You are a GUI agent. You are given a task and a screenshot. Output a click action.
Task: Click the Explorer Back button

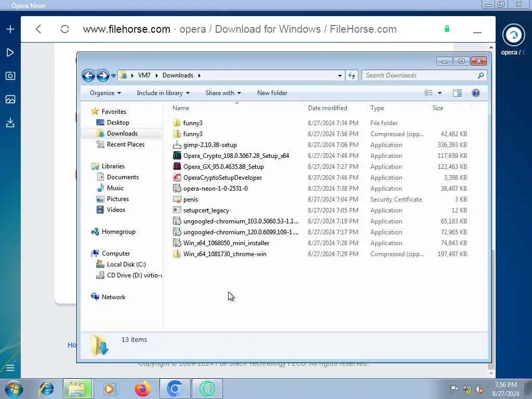88,75
